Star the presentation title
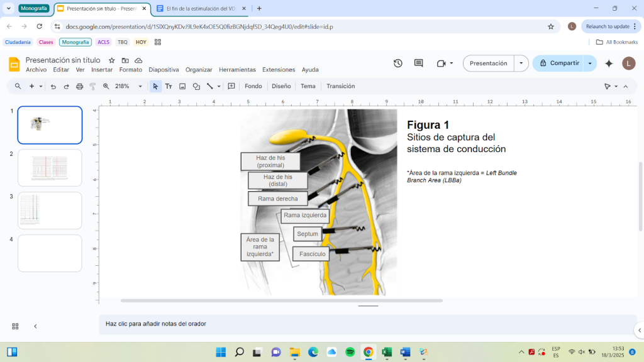The image size is (644, 362). pos(112,60)
